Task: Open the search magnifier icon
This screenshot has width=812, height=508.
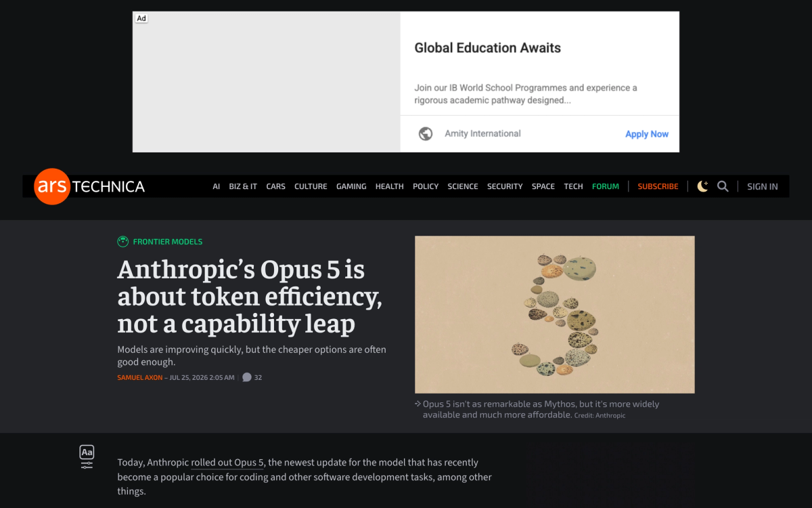Action: pyautogui.click(x=723, y=186)
